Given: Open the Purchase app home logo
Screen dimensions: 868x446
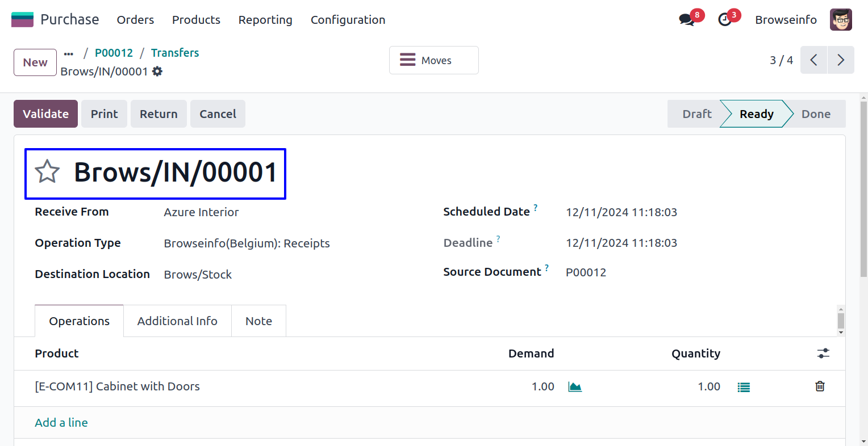Looking at the screenshot, I should [22, 19].
